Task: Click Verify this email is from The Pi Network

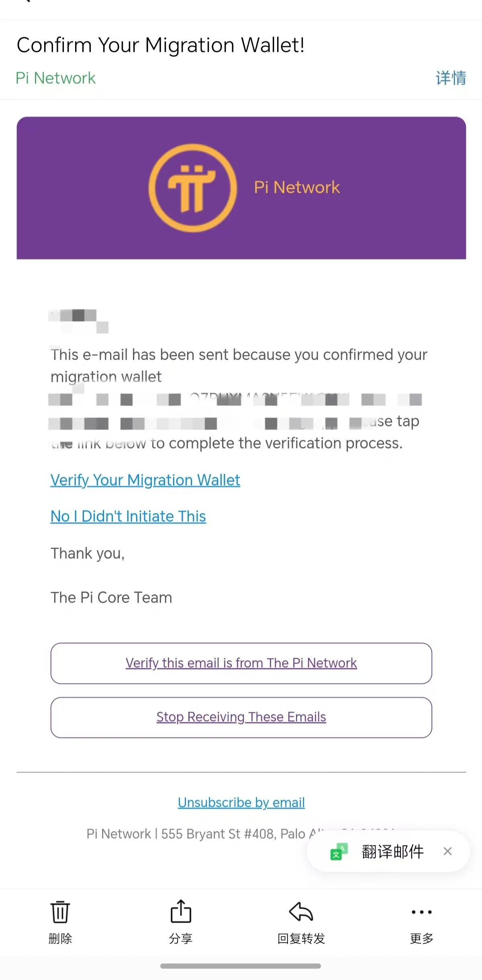Action: point(241,663)
